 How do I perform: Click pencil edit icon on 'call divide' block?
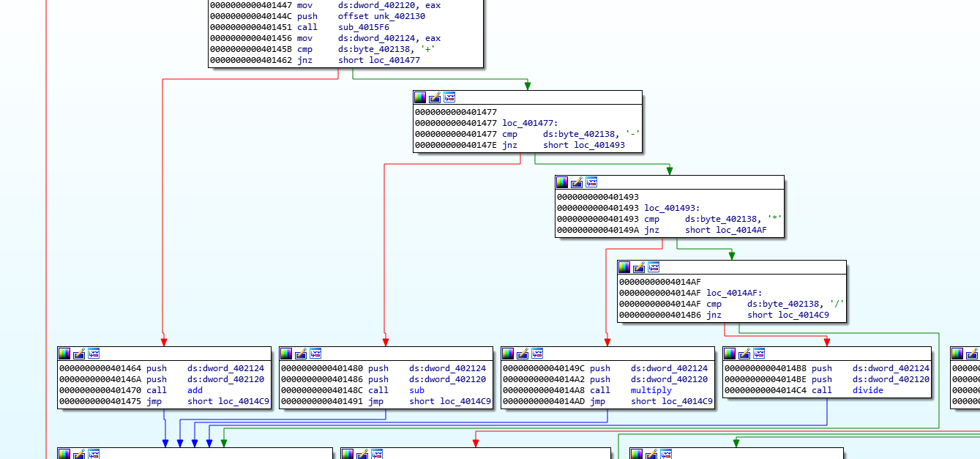coord(744,354)
